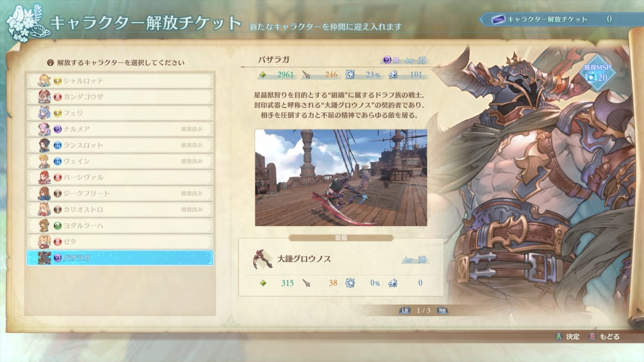Click the weapon attack icon next to 38
Screen dimensions: 644x362
coord(306,283)
